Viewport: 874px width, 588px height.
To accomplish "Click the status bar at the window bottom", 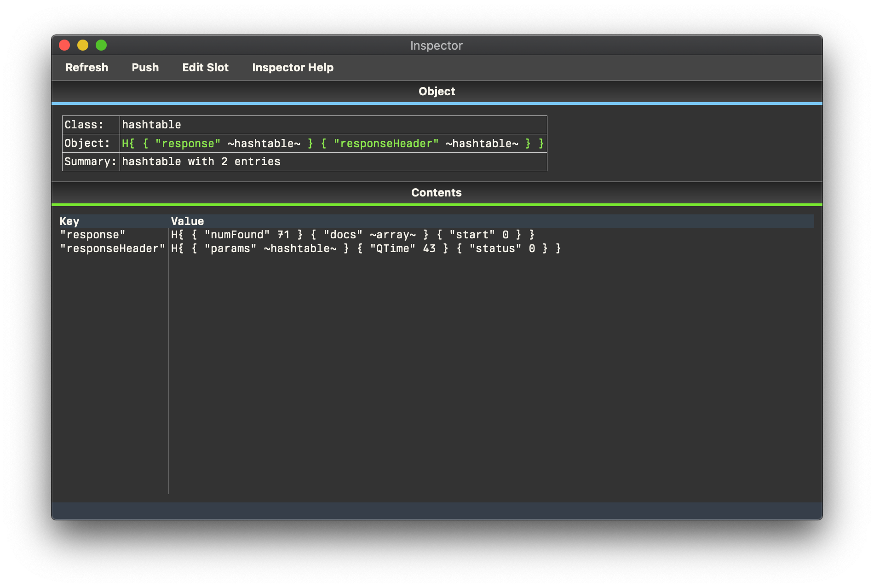I will click(437, 511).
